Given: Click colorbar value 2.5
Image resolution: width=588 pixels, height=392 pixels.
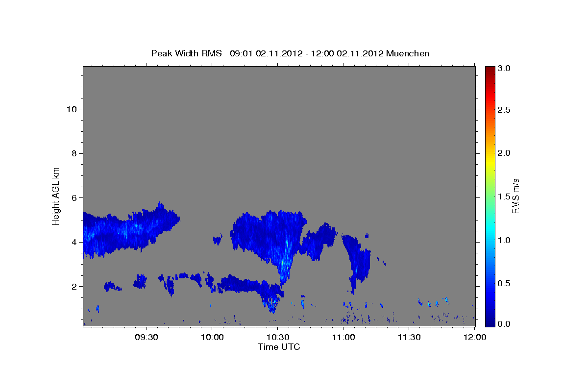Looking at the screenshot, I should point(505,110).
